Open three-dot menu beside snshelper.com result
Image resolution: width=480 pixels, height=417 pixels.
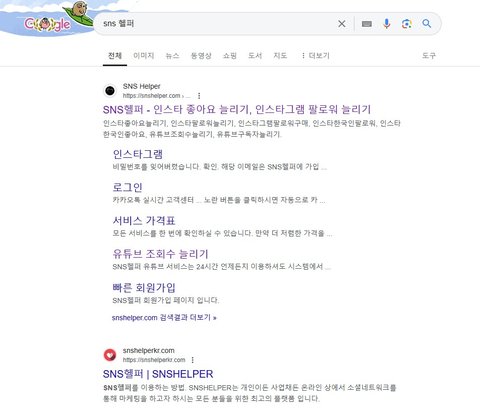[x=199, y=96]
